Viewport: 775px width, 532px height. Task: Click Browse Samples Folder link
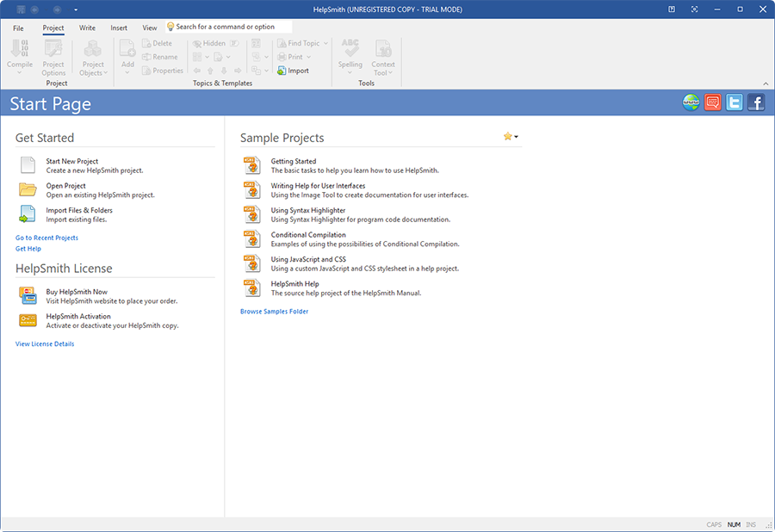tap(275, 312)
